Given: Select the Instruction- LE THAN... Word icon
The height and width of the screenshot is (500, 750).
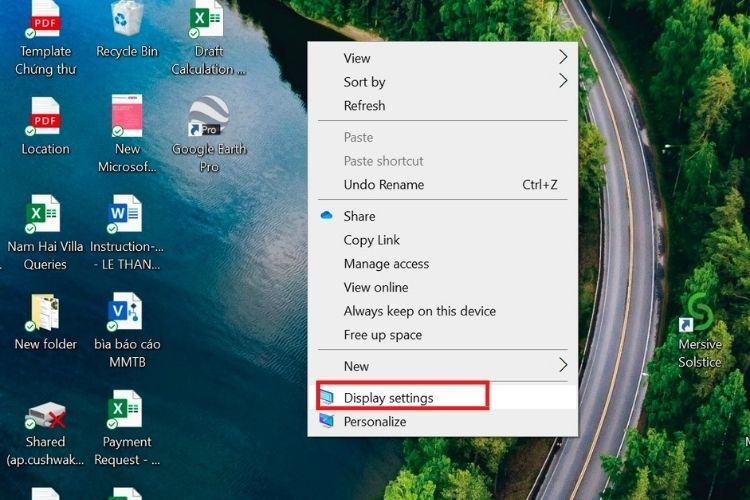Looking at the screenshot, I should pos(125,214).
